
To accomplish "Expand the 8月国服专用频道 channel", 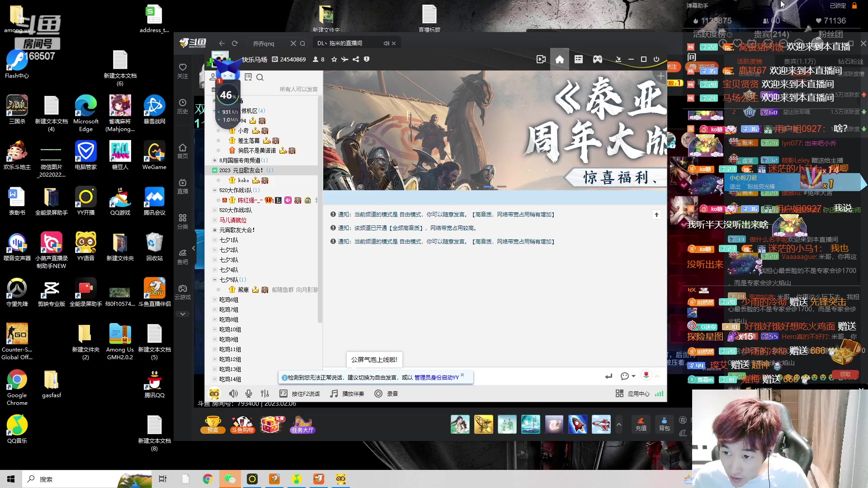I will tap(215, 160).
